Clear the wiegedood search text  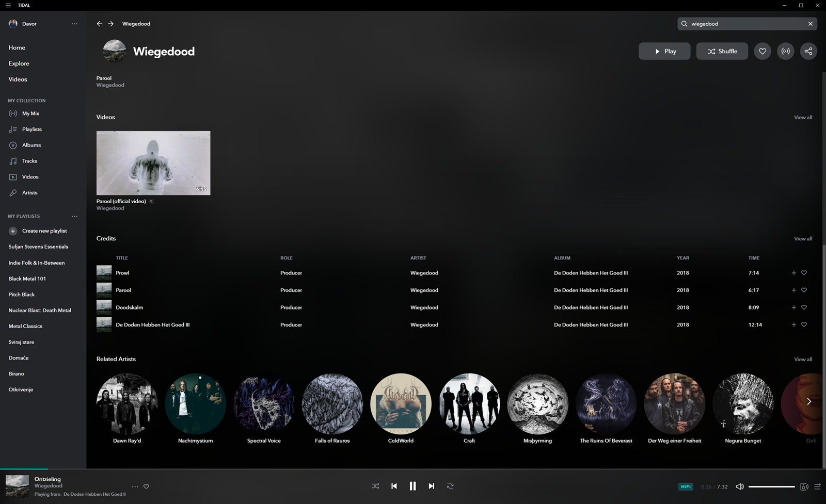pos(811,24)
